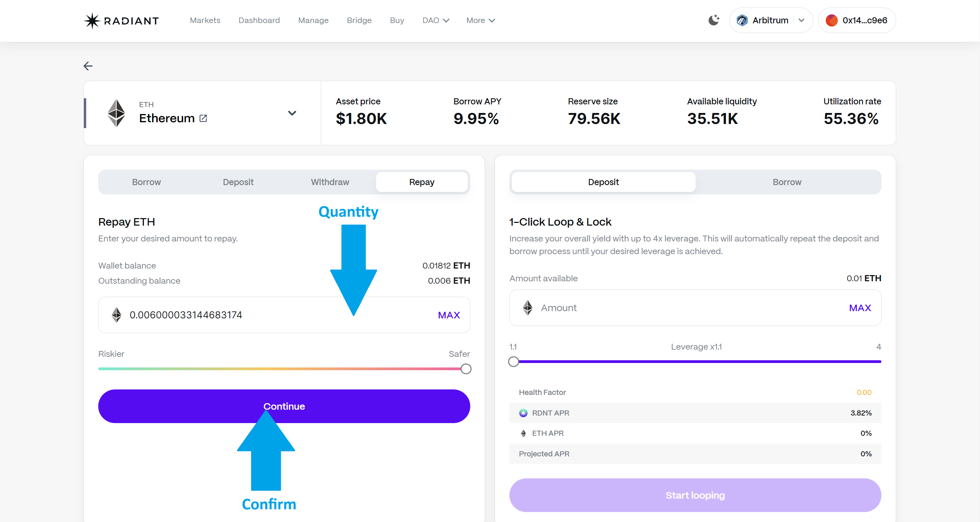The image size is (980, 522).
Task: Click the Ethereum diamond logo in asset header
Action: pyautogui.click(x=116, y=113)
